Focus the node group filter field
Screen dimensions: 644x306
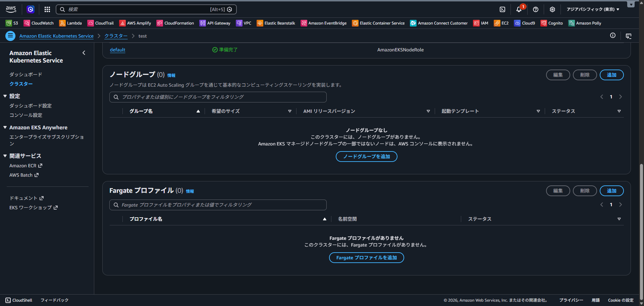[218, 97]
